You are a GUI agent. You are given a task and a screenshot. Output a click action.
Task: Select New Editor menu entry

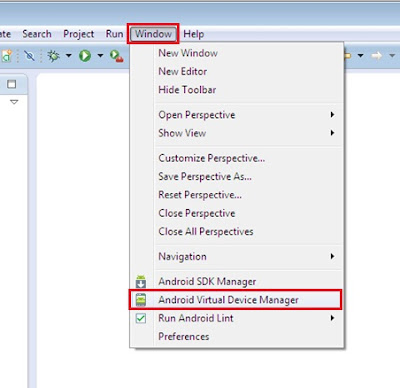pos(237,71)
